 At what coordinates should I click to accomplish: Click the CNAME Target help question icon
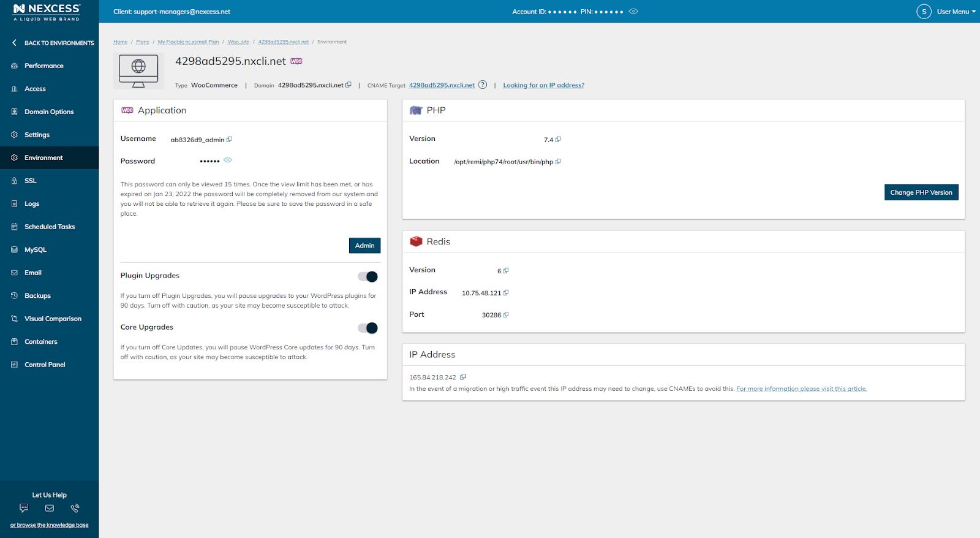(x=483, y=85)
